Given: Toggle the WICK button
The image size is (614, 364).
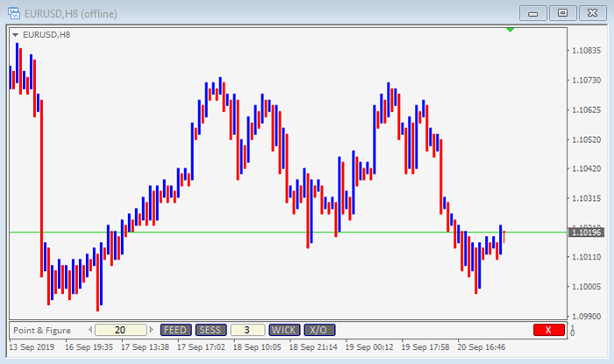Looking at the screenshot, I should (x=284, y=330).
